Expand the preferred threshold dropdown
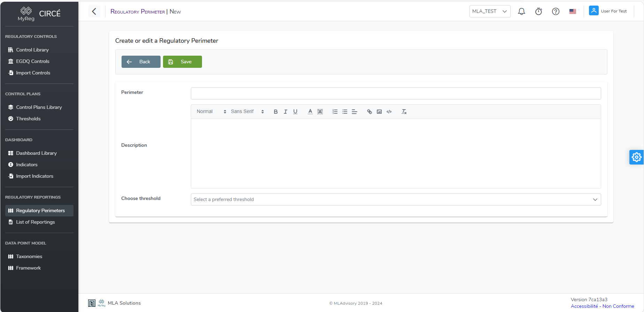Screen dimensions: 644x312 coord(396,200)
